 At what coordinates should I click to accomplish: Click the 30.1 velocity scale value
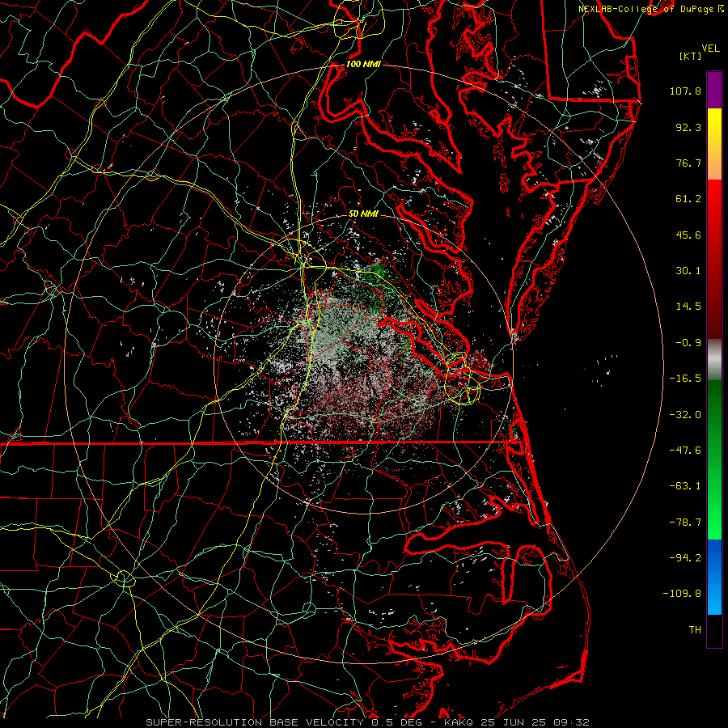688,271
